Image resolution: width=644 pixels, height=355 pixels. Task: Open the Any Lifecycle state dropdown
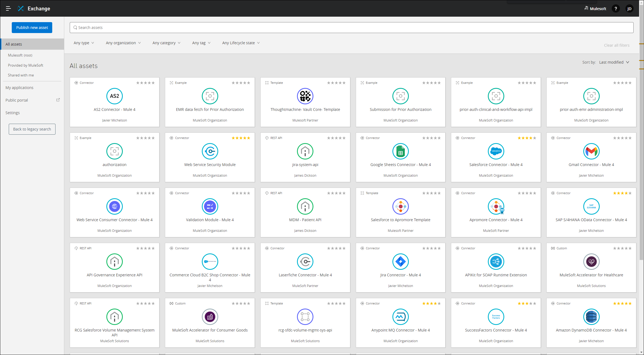(x=241, y=43)
